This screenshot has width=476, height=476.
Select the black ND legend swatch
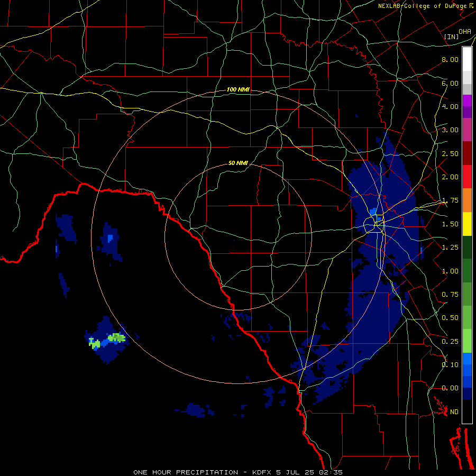point(467,411)
